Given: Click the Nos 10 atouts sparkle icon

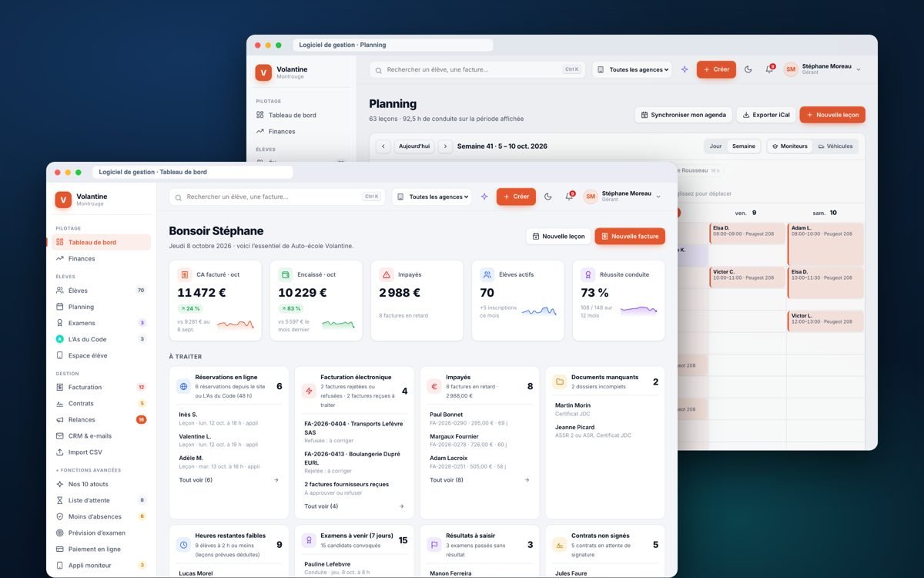Looking at the screenshot, I should [x=60, y=484].
